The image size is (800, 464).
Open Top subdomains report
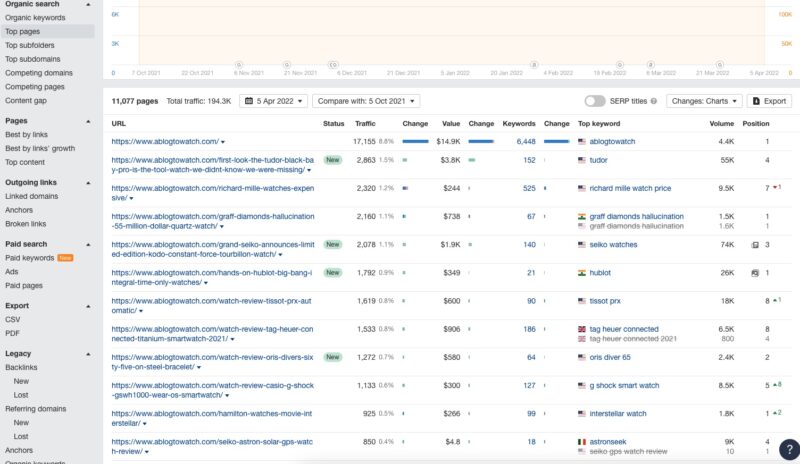click(x=33, y=59)
